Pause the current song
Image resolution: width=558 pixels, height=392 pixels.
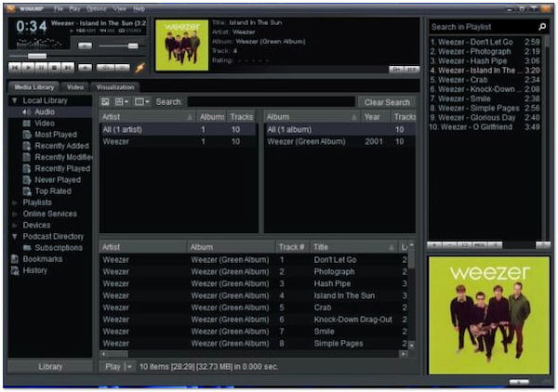41,67
